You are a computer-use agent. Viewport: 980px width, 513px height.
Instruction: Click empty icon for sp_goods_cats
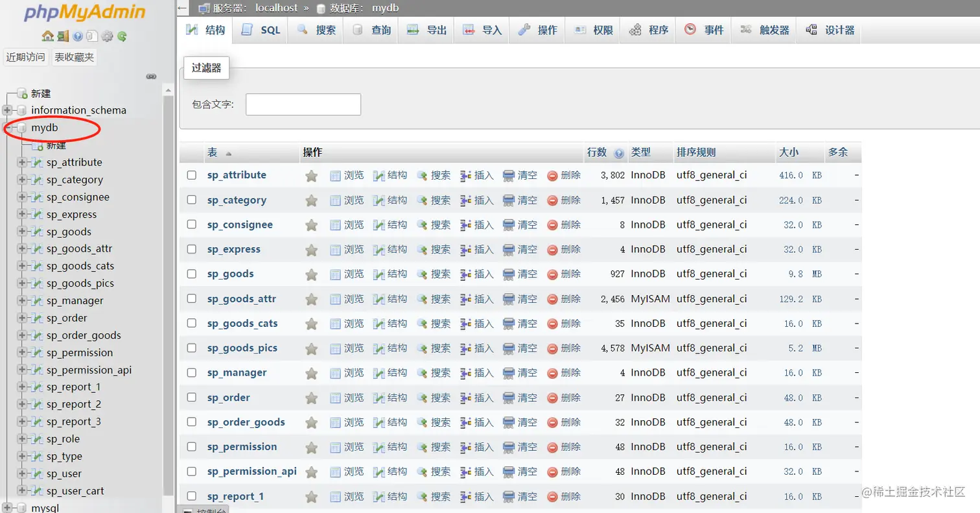[509, 324]
